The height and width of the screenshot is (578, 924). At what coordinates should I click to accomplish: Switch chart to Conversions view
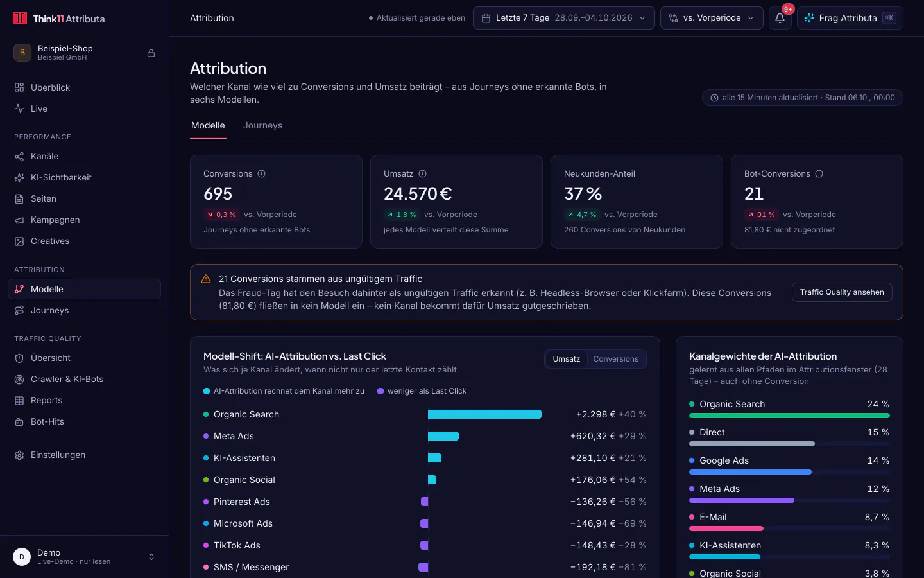click(x=616, y=359)
